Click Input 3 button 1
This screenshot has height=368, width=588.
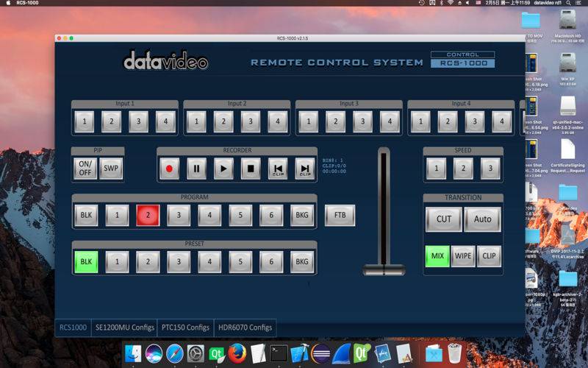click(x=308, y=121)
